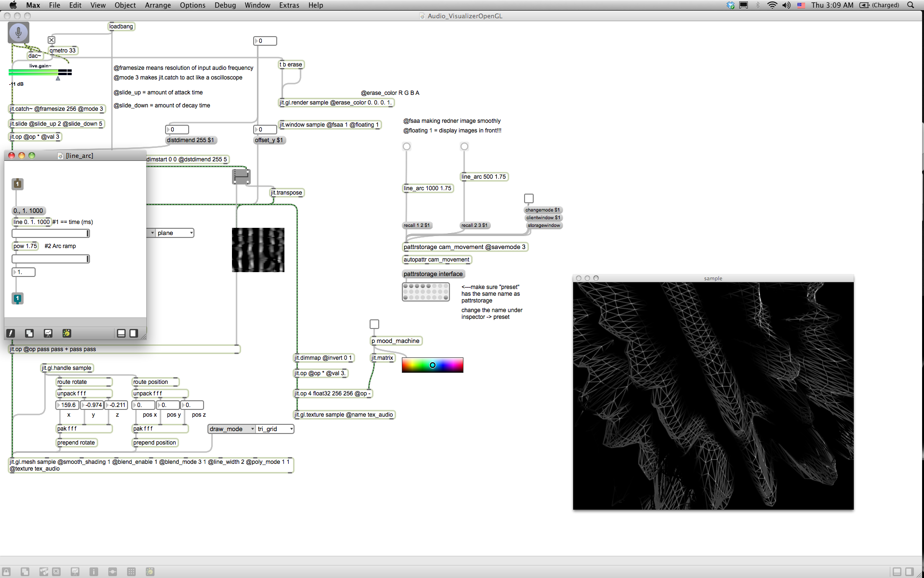Click the lock patcher icon in bottom toolbar
Viewport: 924px width, 578px height.
[7, 572]
